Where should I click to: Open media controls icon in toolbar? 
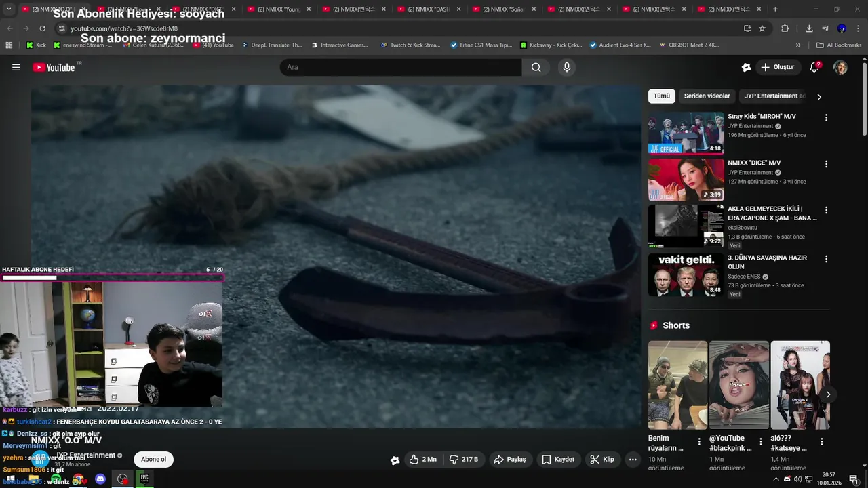coord(825,28)
